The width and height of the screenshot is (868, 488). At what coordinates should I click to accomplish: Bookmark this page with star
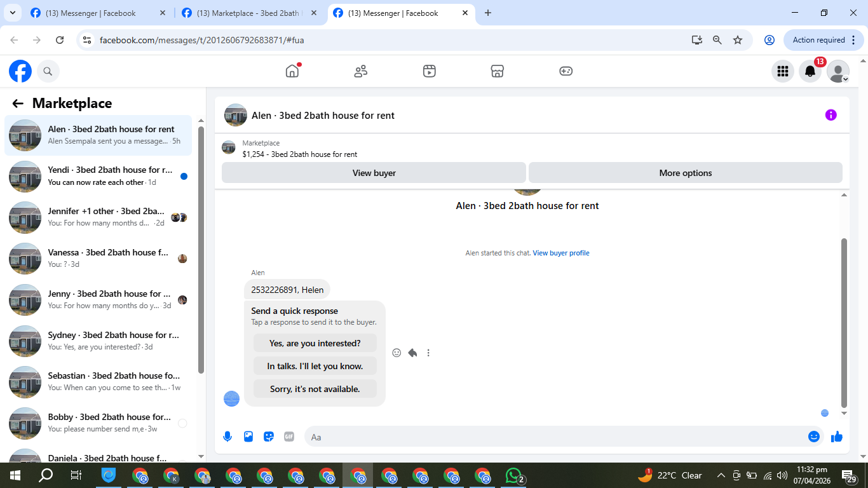[738, 40]
